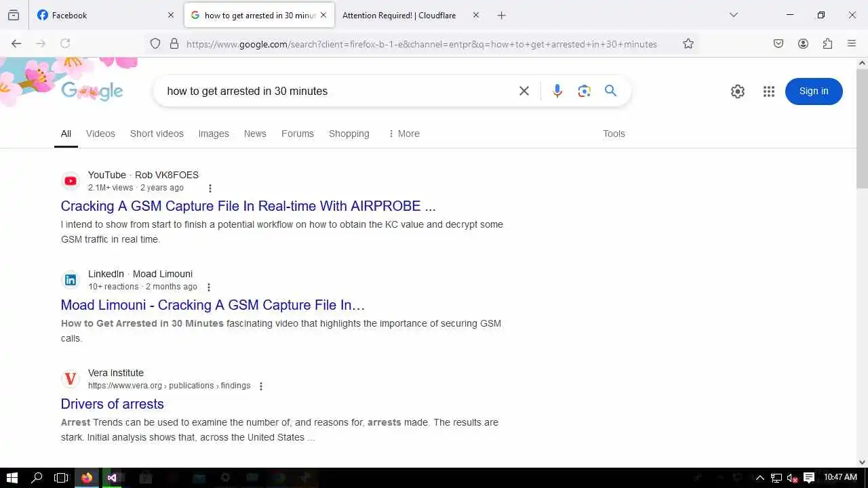Open the list all tabs dropdown
The height and width of the screenshot is (488, 868).
(733, 15)
